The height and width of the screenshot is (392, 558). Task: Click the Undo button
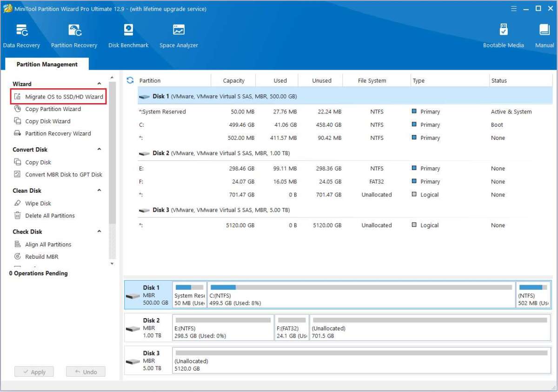(x=86, y=372)
